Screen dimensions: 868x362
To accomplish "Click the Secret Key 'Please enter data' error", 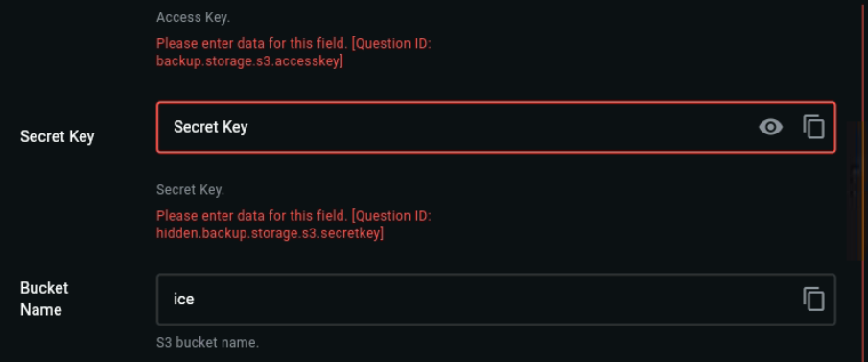I will [293, 225].
